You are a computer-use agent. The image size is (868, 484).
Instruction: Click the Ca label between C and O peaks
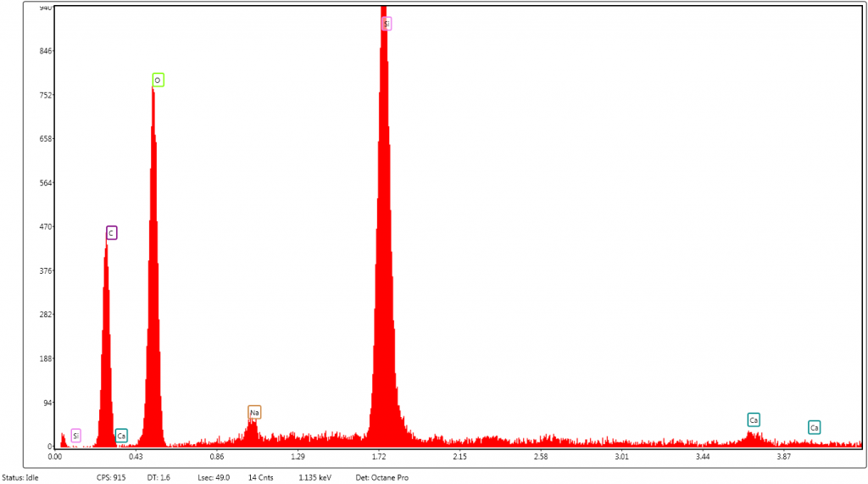tap(121, 436)
